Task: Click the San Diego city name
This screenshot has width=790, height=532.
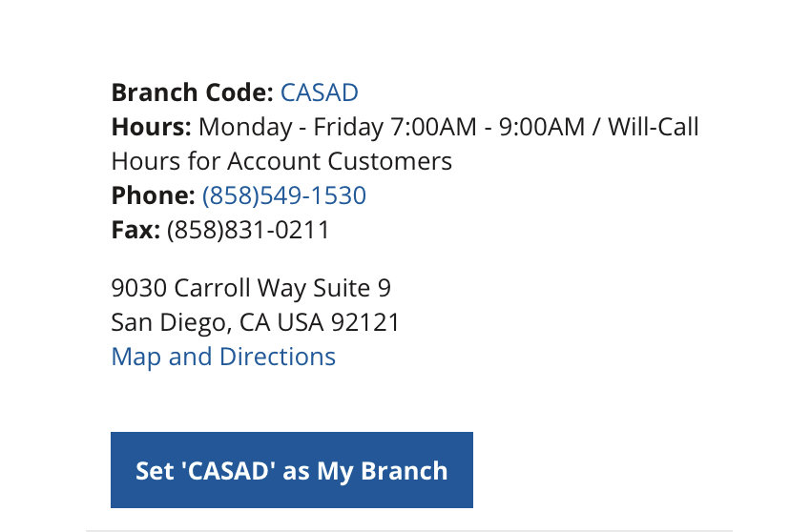Action: (172, 322)
